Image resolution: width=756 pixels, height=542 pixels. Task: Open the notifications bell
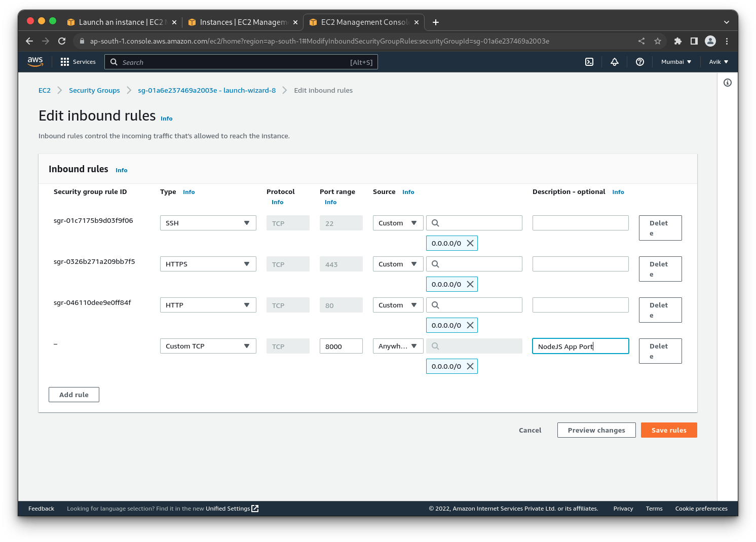[x=614, y=61]
